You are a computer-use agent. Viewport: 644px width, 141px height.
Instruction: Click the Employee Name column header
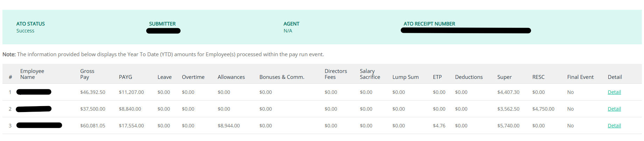coord(32,74)
